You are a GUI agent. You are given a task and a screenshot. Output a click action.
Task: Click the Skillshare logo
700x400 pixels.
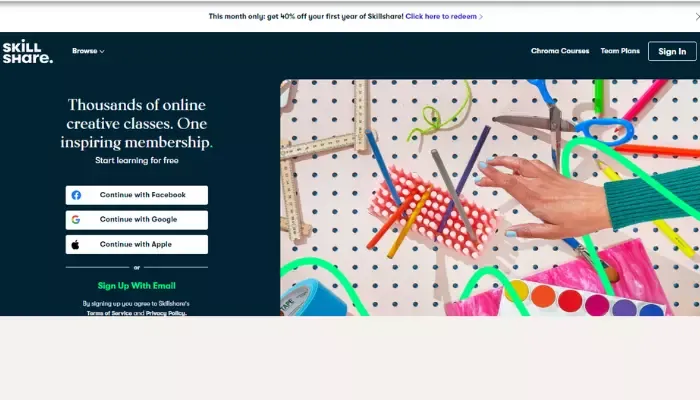(x=28, y=51)
